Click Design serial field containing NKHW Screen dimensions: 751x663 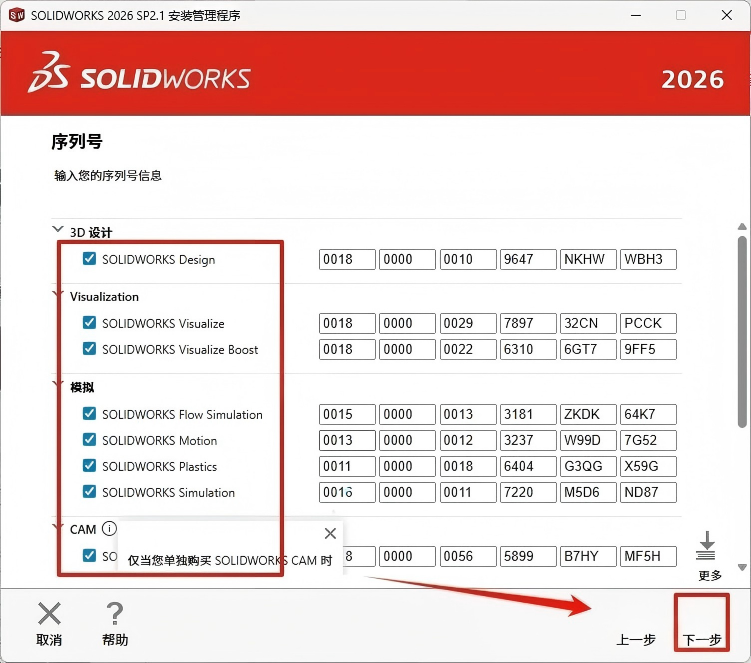[588, 259]
